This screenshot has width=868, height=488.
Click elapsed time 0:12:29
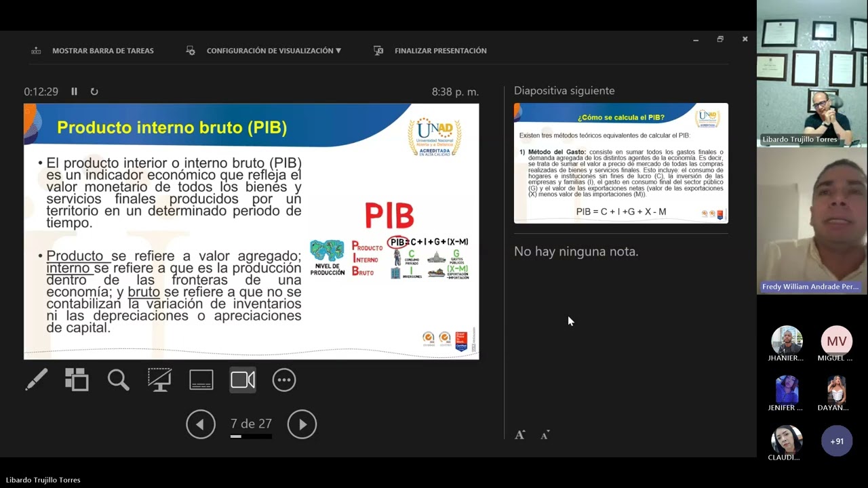coord(41,91)
